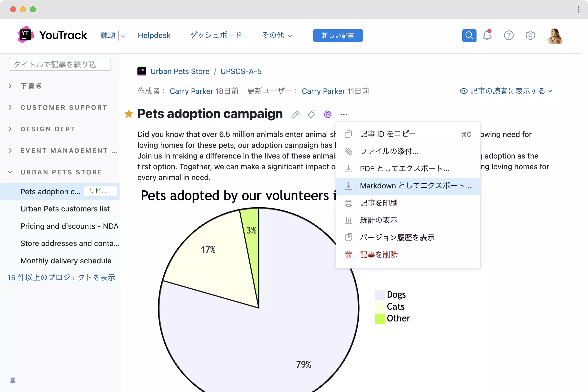
Task: Open the AI assistant spiral icon
Action: coord(328,114)
